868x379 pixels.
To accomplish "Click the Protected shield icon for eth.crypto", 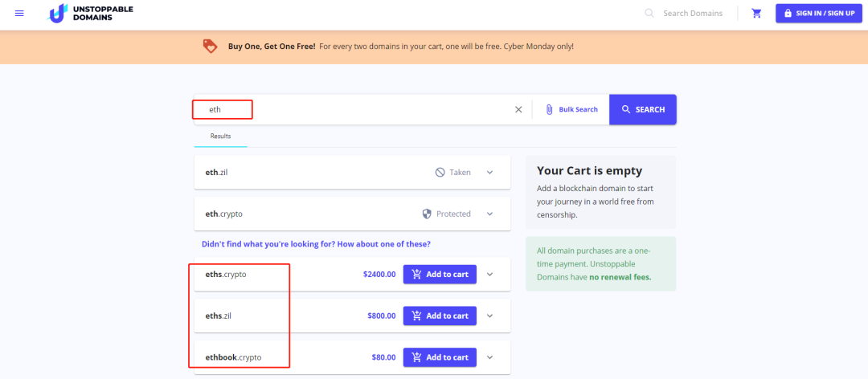I will pos(427,214).
